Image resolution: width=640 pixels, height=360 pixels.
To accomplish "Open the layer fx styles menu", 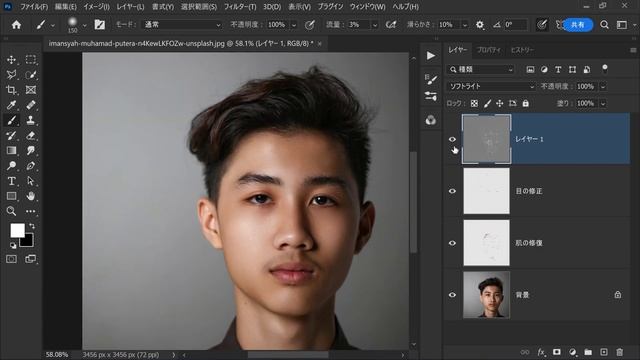I will 541,352.
